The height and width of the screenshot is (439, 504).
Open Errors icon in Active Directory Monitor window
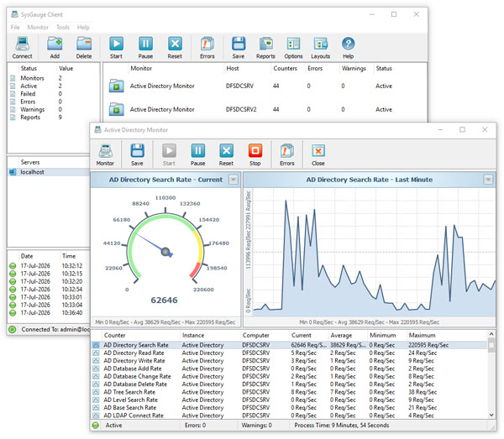[287, 151]
